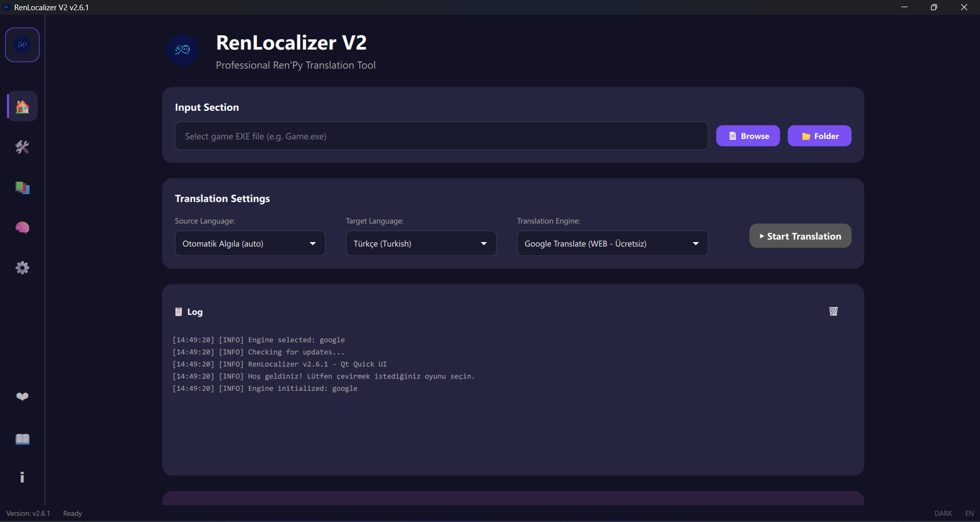This screenshot has height=522, width=980.
Task: Click the RenLocalizer logo at the sidebar top
Action: coord(22,45)
